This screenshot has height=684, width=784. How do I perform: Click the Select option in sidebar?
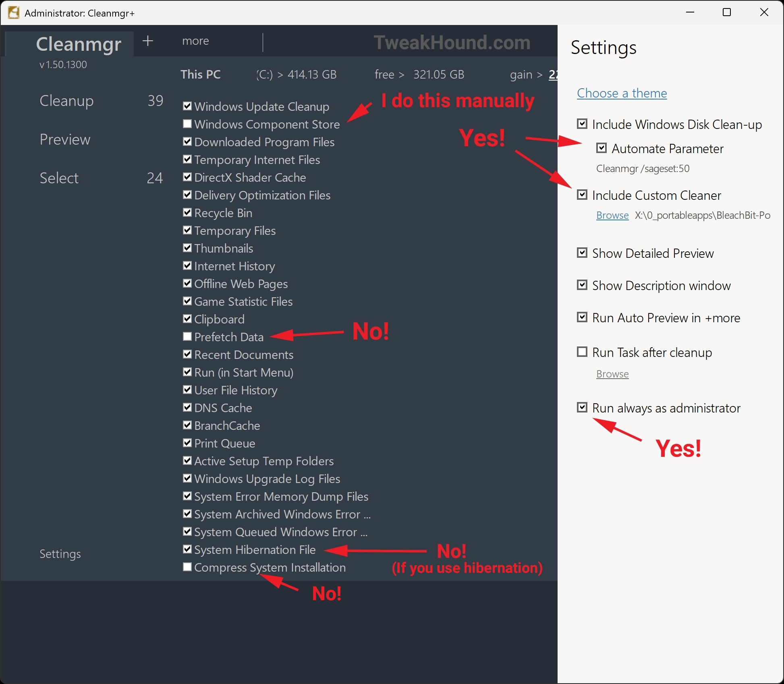click(59, 178)
